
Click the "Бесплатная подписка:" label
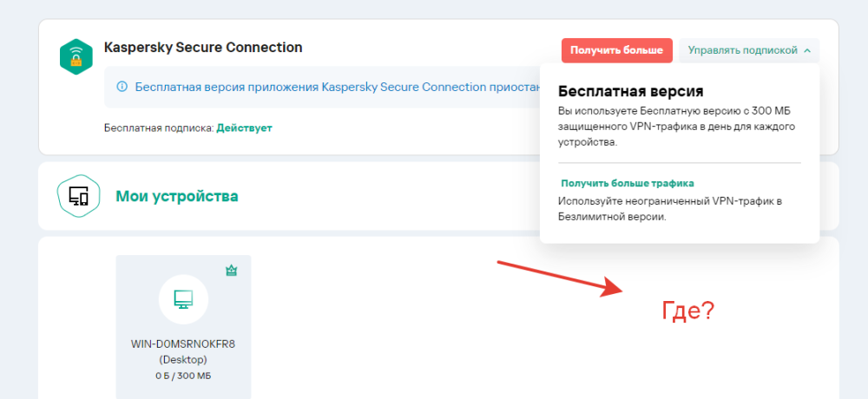coord(159,128)
